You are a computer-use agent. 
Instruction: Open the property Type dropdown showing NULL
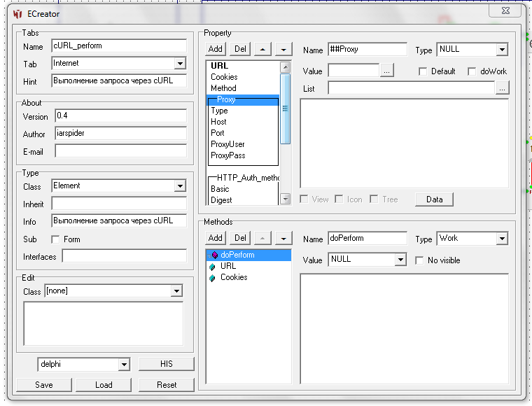tap(501, 50)
